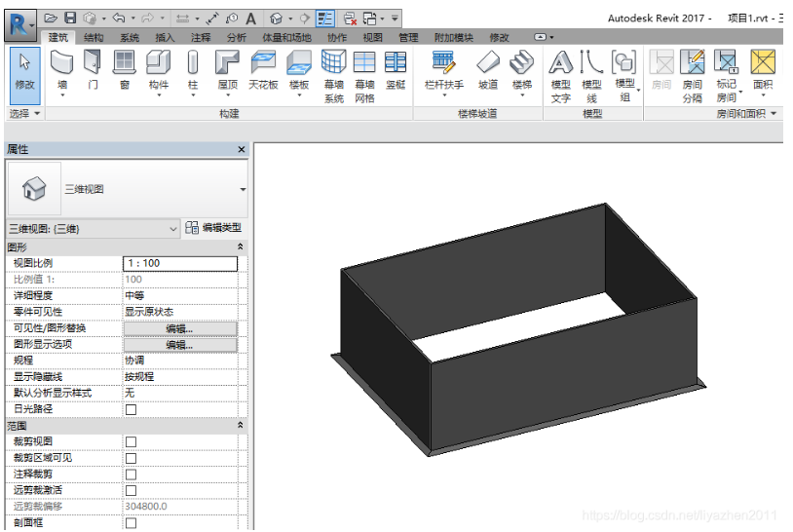This screenshot has height=532, width=793.
Task: Toggle Far Clip Active (远剪裁激活) checkbox
Action: (131, 490)
